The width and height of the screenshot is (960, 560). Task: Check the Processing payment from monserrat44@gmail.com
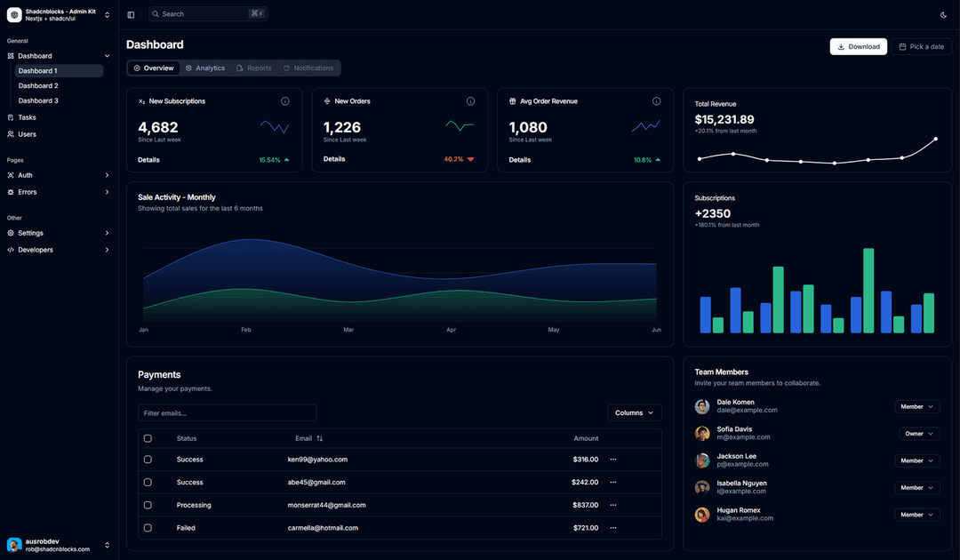[148, 504]
